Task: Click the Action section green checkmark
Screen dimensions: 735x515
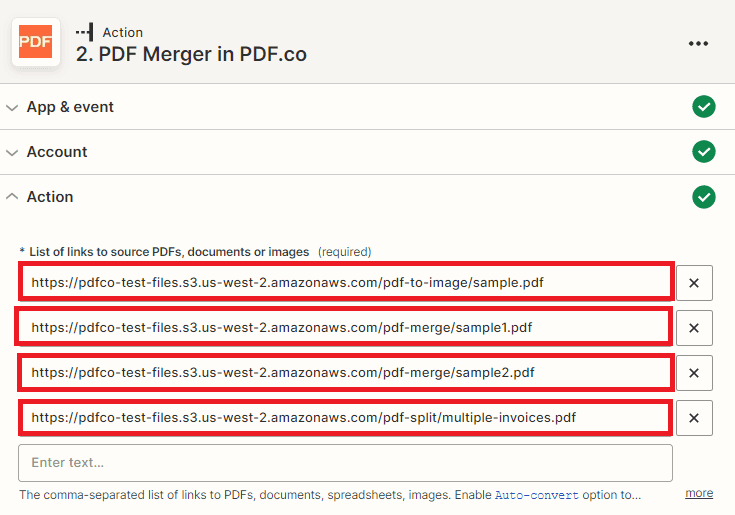Action: 704,197
